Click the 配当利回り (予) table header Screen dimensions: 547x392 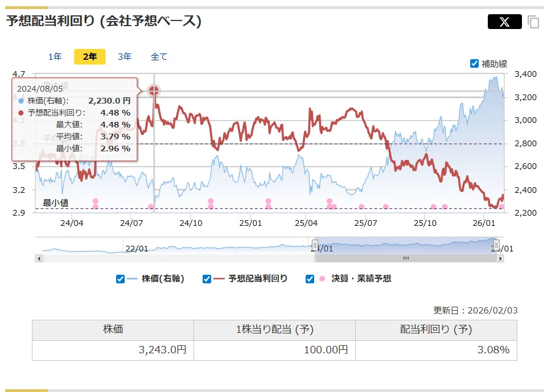click(x=436, y=330)
